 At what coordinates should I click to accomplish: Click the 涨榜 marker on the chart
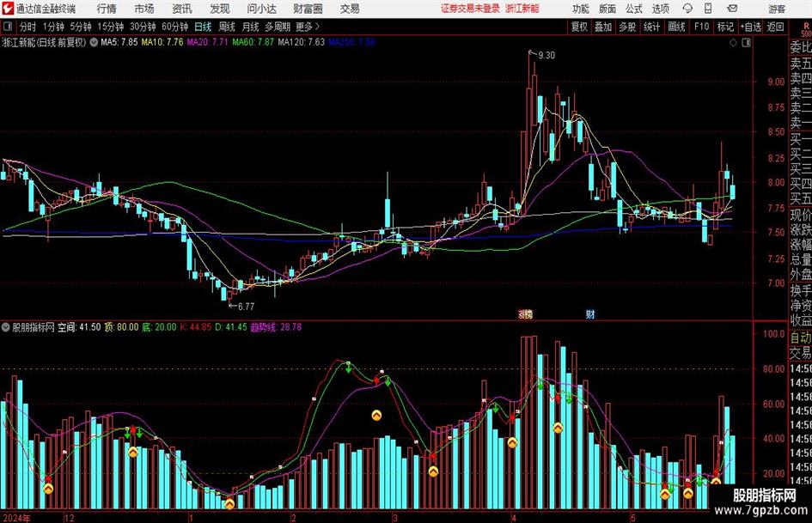click(525, 313)
